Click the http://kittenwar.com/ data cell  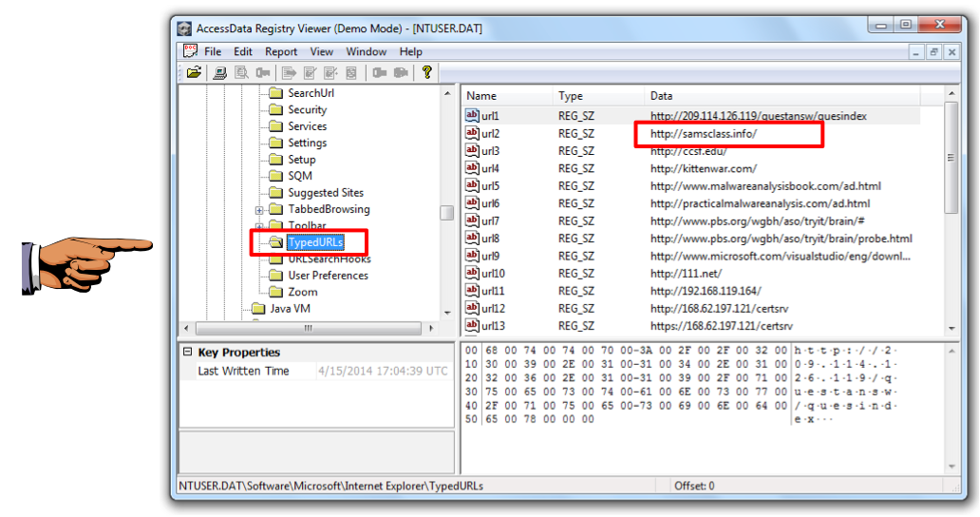[704, 169]
